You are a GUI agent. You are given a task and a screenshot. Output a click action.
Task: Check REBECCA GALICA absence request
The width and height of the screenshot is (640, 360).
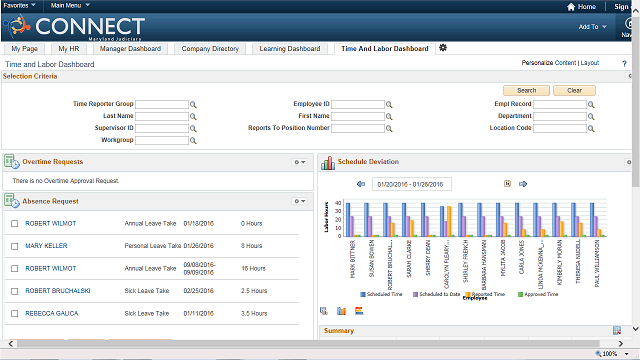pos(15,313)
